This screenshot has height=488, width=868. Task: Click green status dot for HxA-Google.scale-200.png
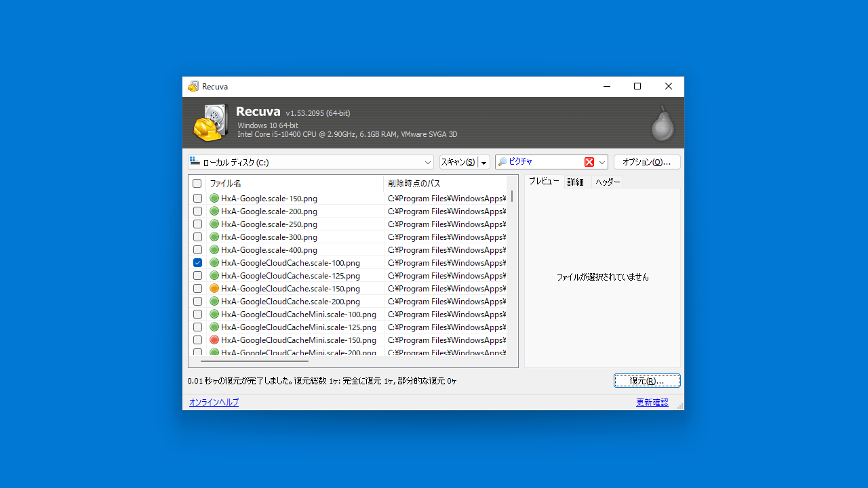coord(214,211)
